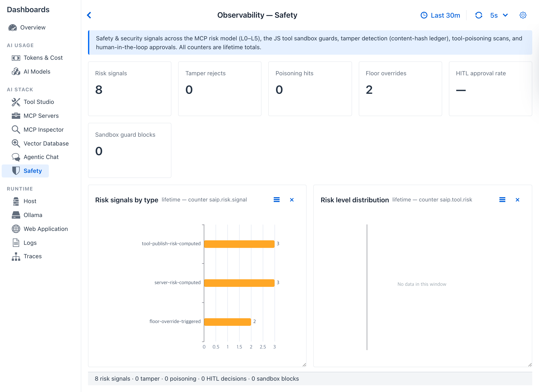Open dashboard settings gear

pos(523,15)
